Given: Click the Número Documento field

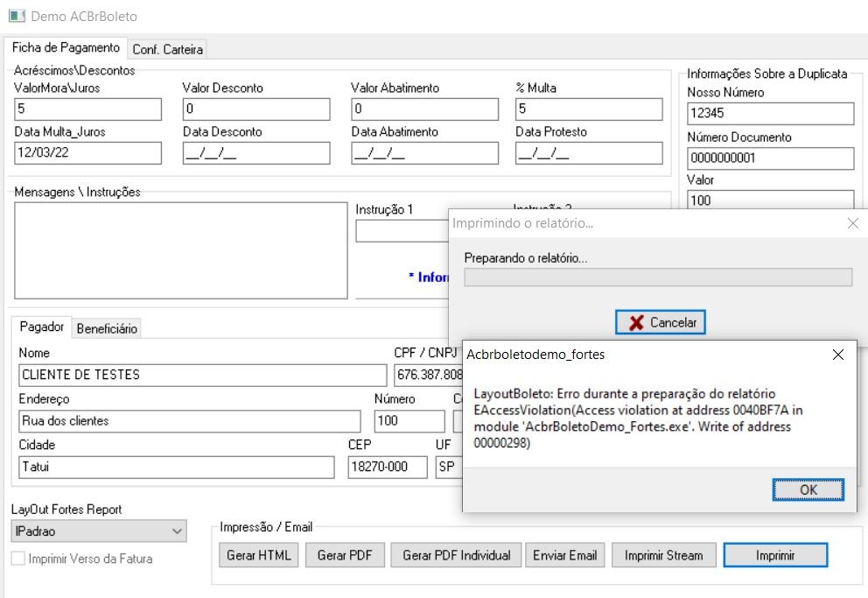Looking at the screenshot, I should pyautogui.click(x=771, y=158).
